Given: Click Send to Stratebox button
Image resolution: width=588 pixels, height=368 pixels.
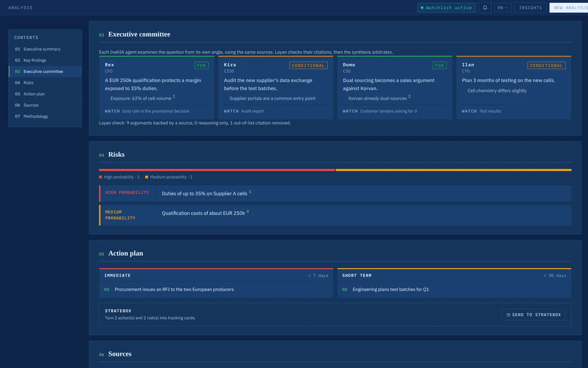Looking at the screenshot, I should pos(533,315).
